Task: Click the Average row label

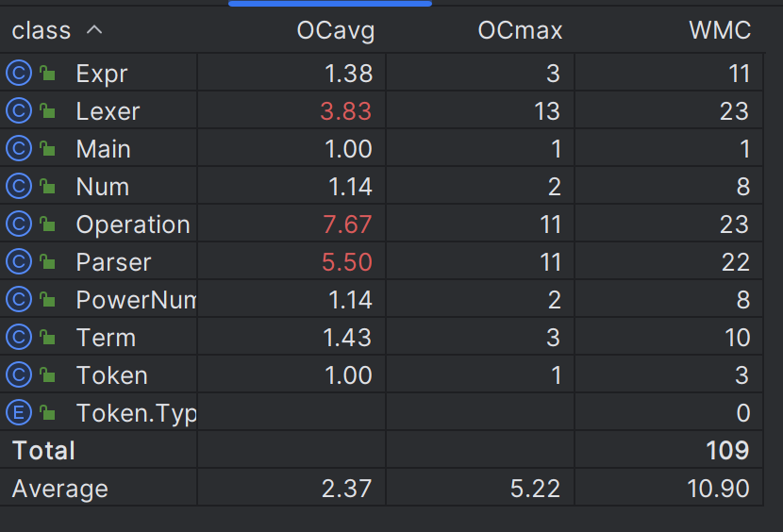Action: click(60, 489)
